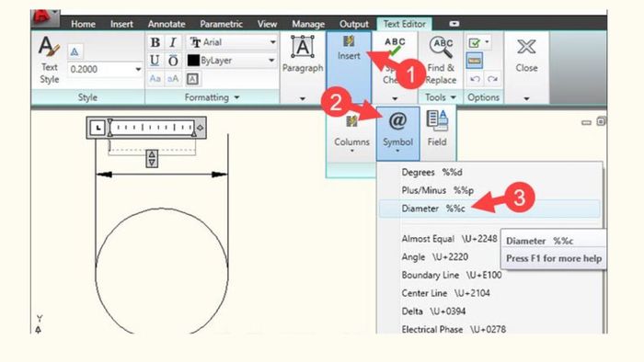Open the Symbol dropdown button

click(397, 133)
